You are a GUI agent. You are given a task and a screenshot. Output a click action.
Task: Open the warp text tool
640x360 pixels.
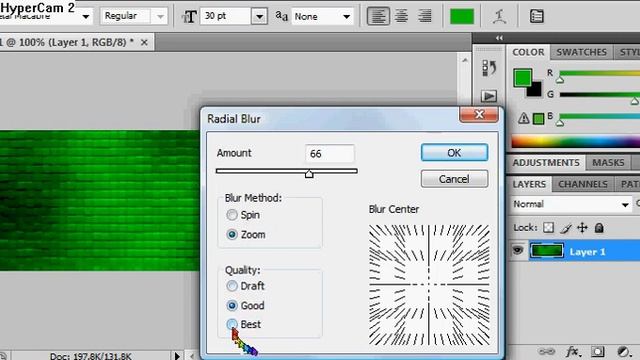tap(499, 16)
